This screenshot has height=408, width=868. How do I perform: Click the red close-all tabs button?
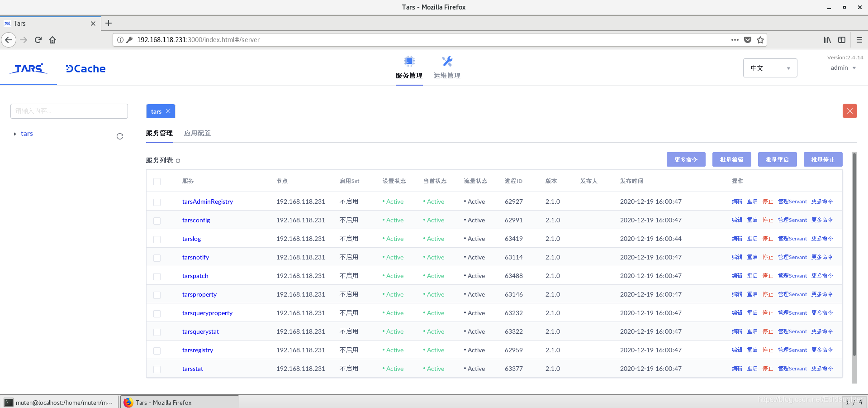click(x=849, y=111)
